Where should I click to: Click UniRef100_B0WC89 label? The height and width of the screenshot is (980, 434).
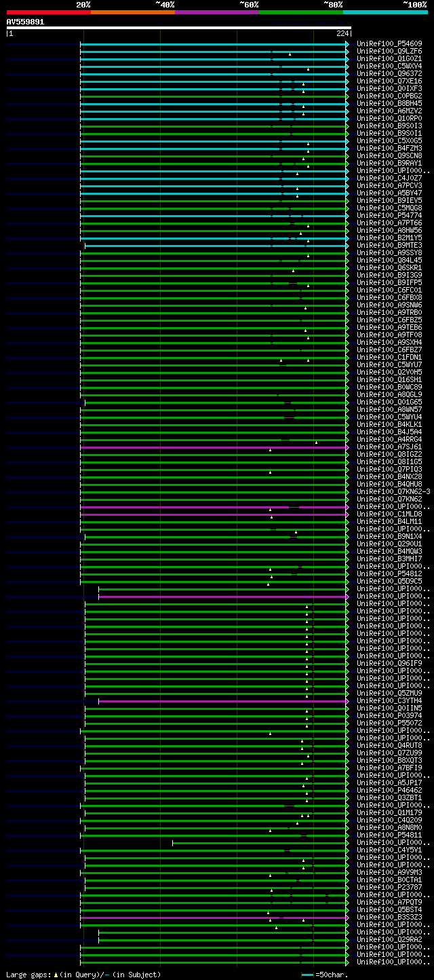[389, 388]
